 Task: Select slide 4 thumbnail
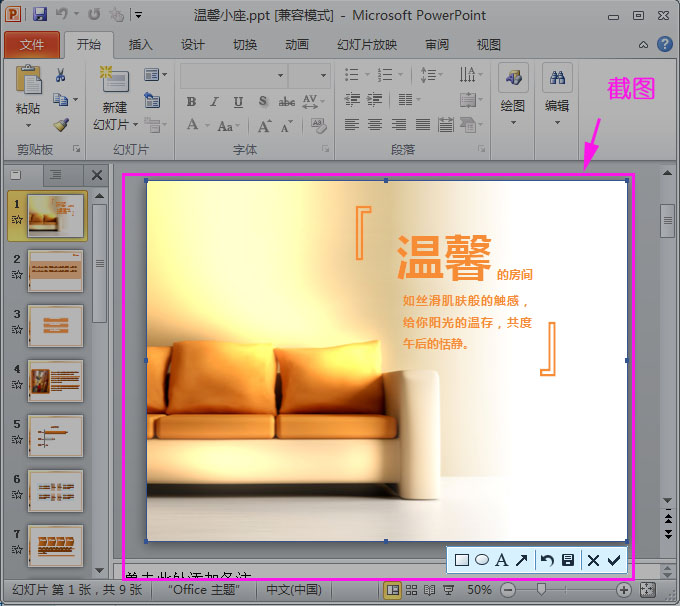click(56, 381)
